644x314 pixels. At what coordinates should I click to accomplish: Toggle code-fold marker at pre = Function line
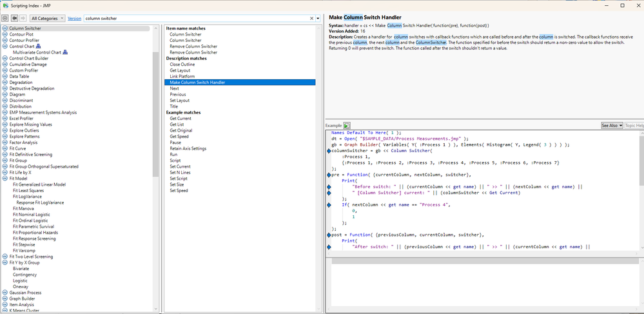point(329,174)
